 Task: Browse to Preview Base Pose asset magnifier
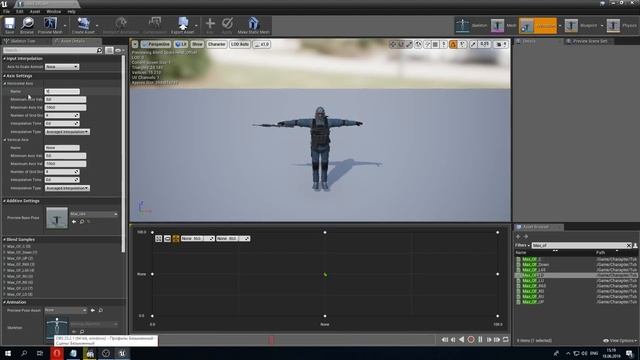(x=82, y=222)
